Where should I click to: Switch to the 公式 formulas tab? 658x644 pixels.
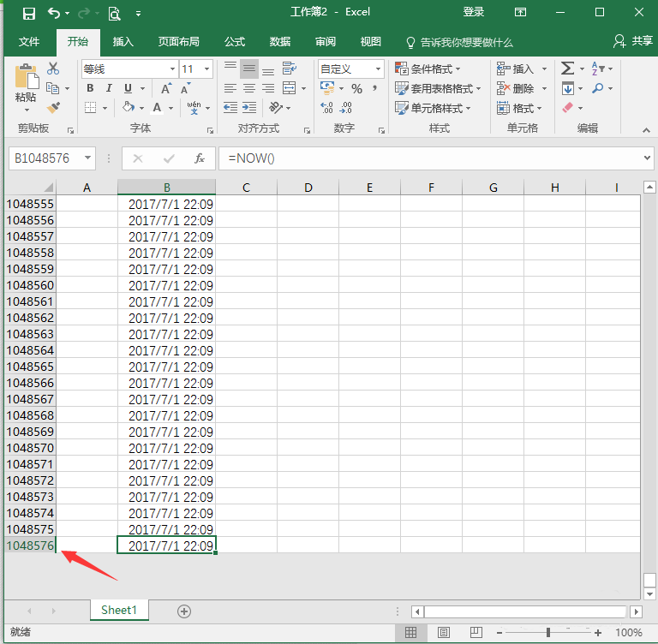coord(235,42)
